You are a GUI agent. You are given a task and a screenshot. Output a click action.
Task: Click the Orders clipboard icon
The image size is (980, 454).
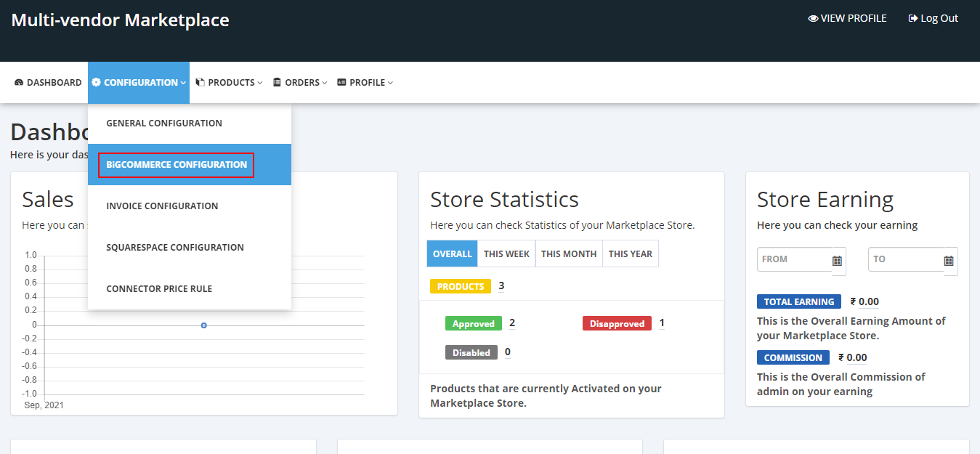(x=277, y=83)
